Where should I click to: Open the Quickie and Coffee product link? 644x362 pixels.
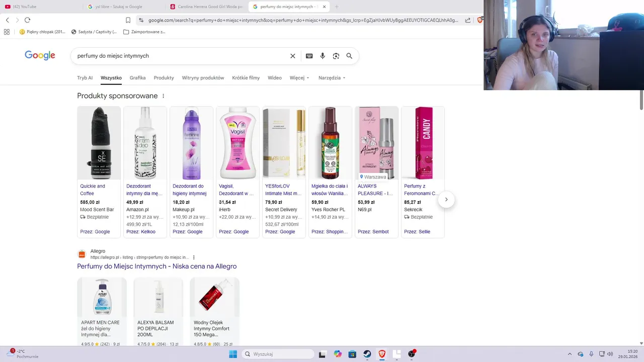(x=93, y=190)
